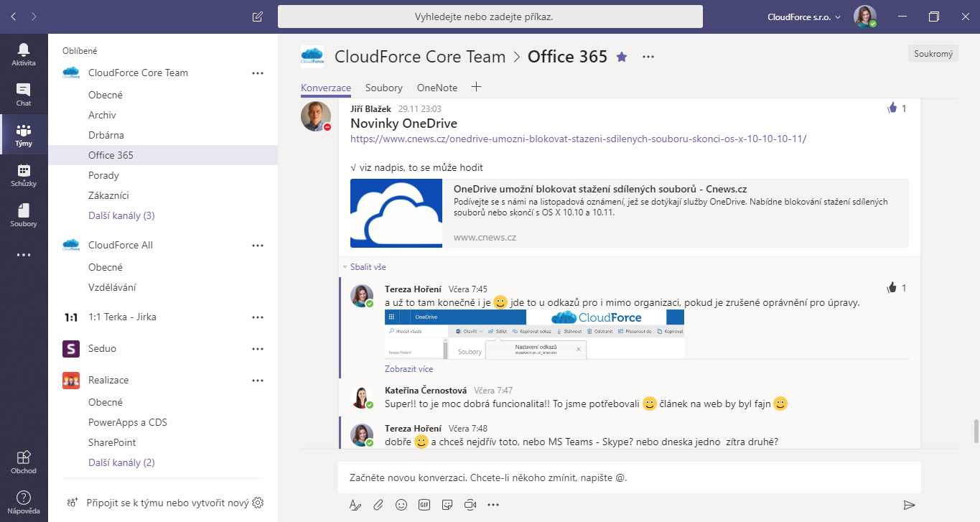Open the OneDrive screenshot image in reply

534,334
